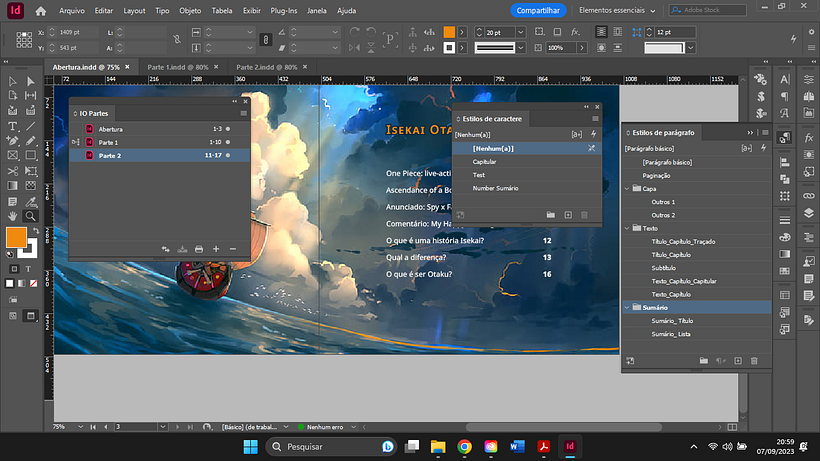Click the Adobe Stock search field
820x461 pixels.
708,10
